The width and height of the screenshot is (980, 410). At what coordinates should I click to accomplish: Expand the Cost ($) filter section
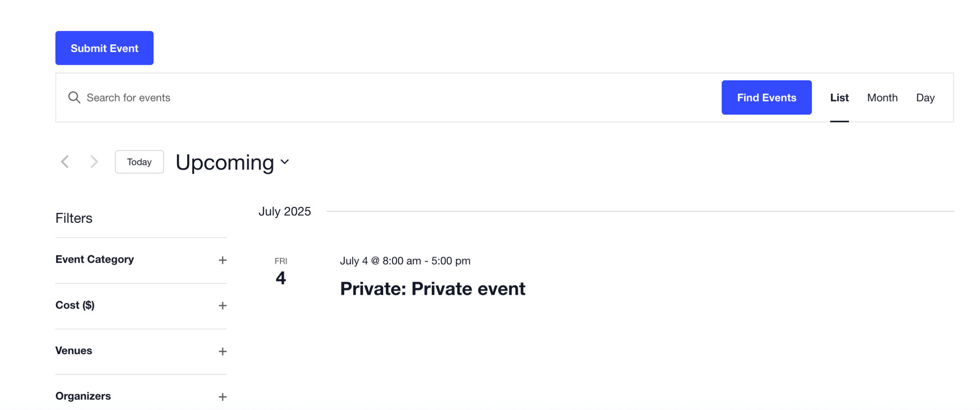pos(223,305)
